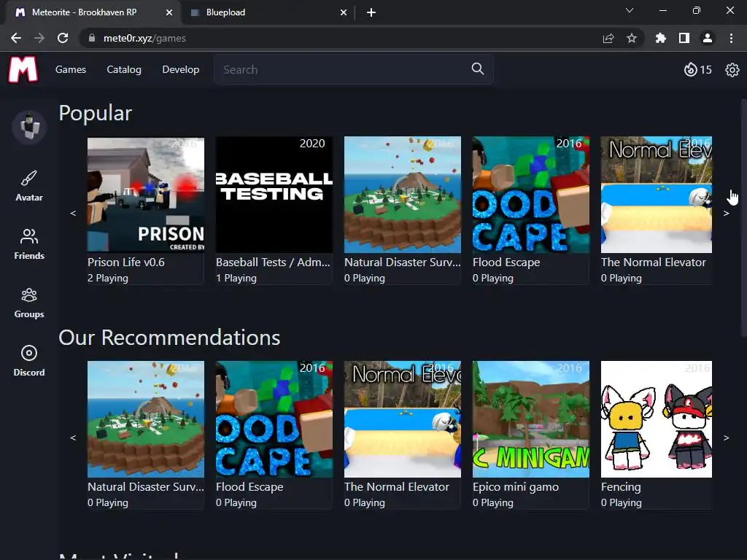The height and width of the screenshot is (560, 747).
Task: Open the Fencing game thumbnail
Action: (657, 419)
